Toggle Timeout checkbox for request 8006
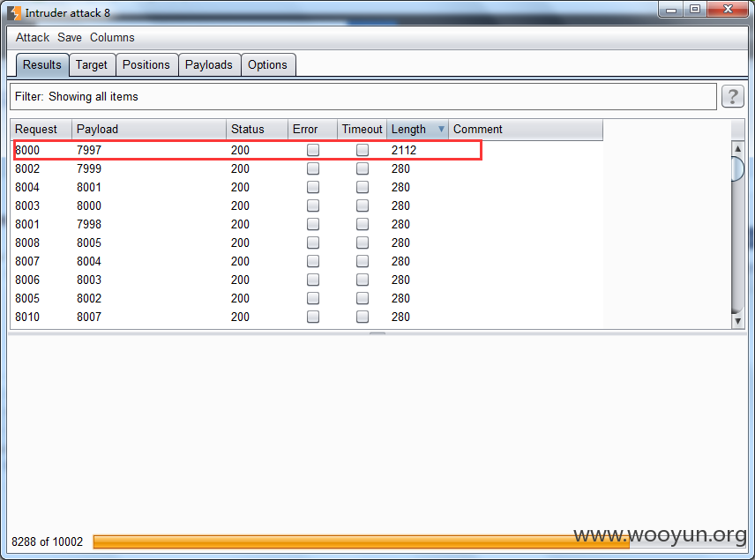 pyautogui.click(x=363, y=280)
